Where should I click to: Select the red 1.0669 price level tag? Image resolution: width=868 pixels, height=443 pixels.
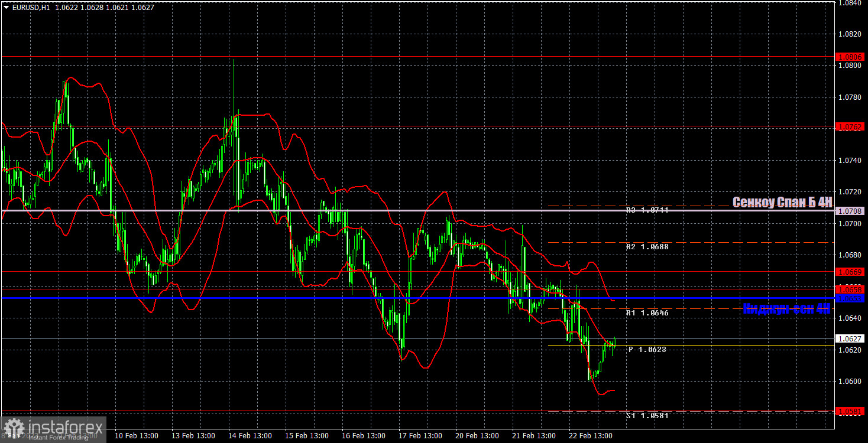pos(851,272)
